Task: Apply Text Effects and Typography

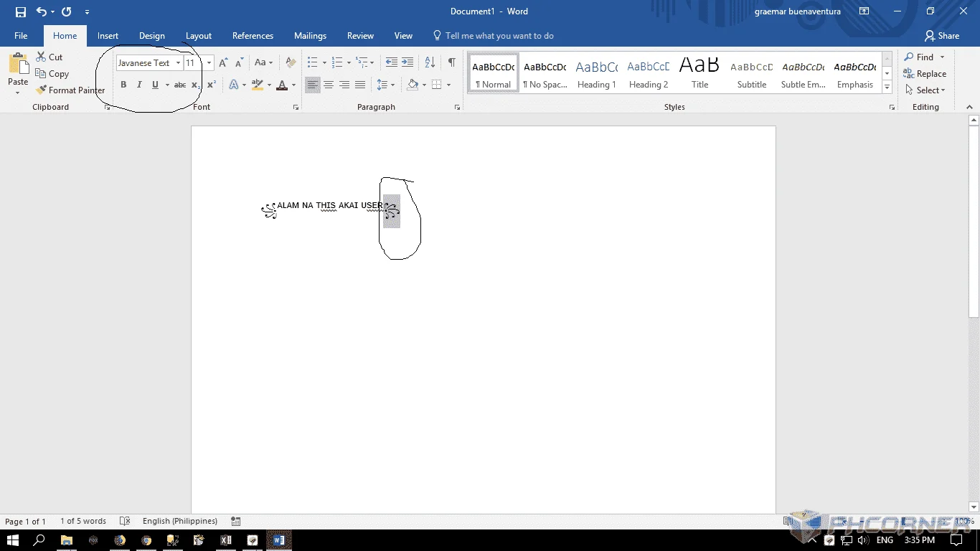Action: click(234, 85)
